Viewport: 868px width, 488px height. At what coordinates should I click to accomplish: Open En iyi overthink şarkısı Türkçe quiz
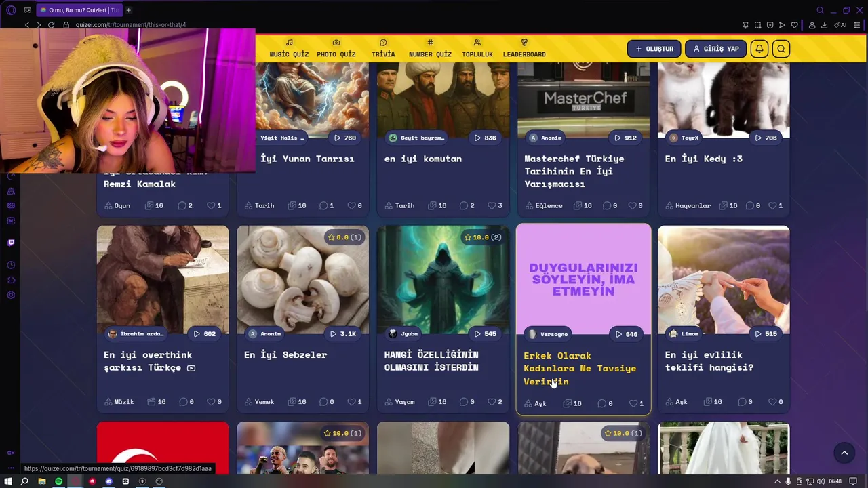click(149, 361)
